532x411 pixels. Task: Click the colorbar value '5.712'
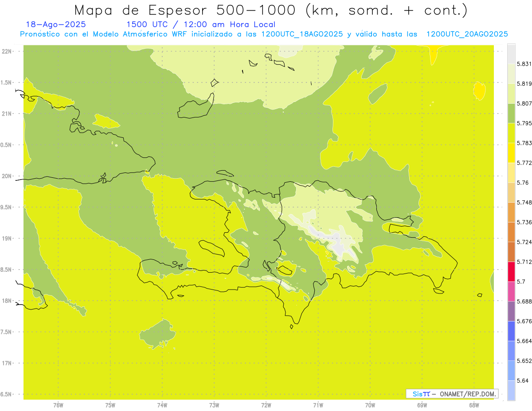point(524,262)
